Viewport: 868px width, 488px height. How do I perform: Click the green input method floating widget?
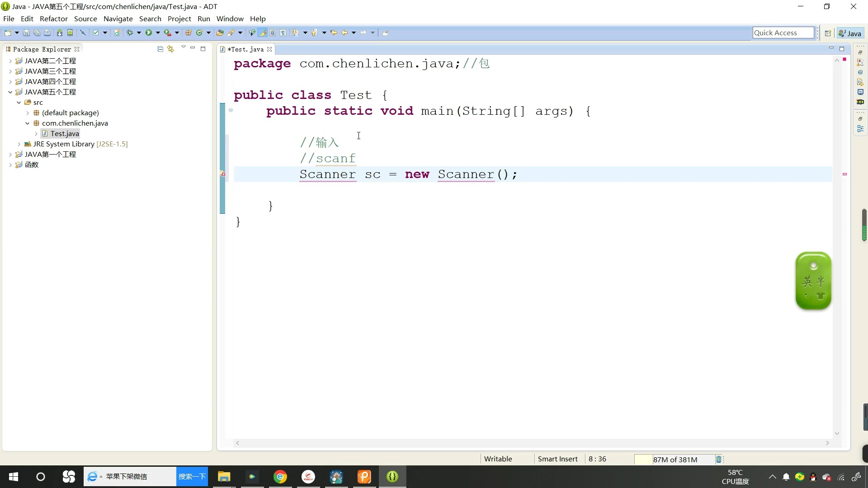tap(813, 281)
